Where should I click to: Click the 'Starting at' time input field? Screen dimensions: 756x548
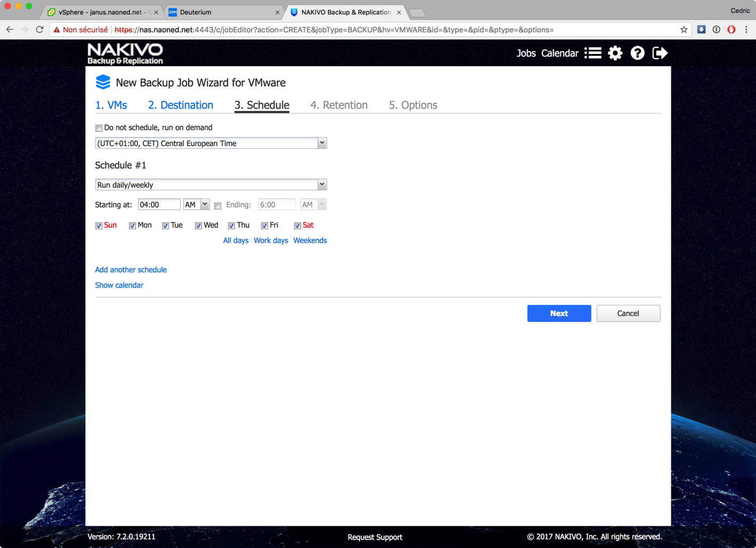[x=159, y=205]
